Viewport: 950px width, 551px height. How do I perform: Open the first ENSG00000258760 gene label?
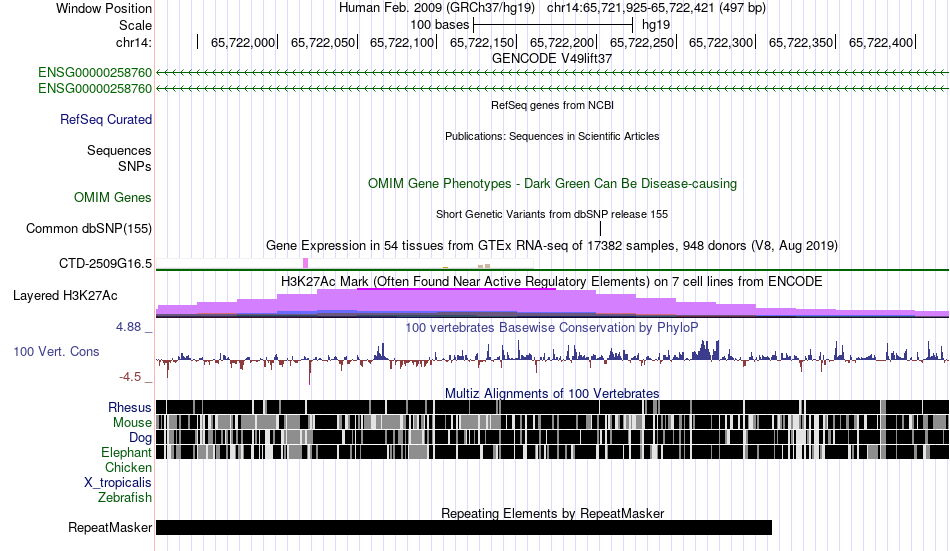(95, 73)
